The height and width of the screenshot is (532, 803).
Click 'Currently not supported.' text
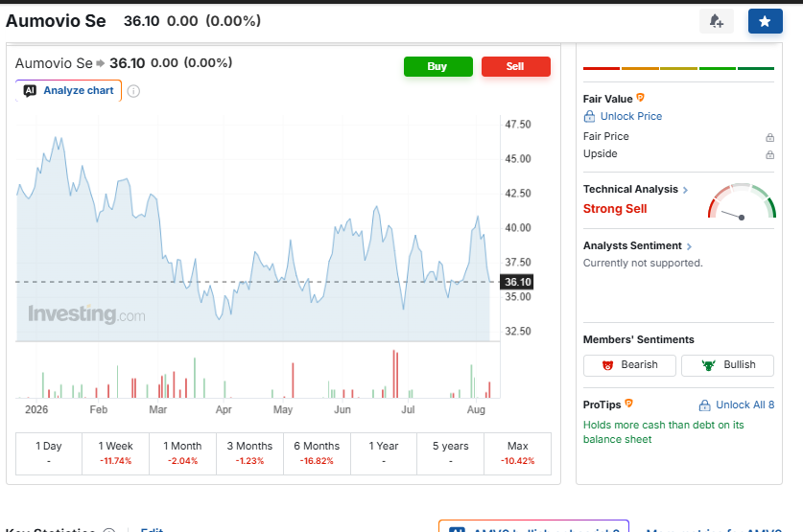click(643, 263)
